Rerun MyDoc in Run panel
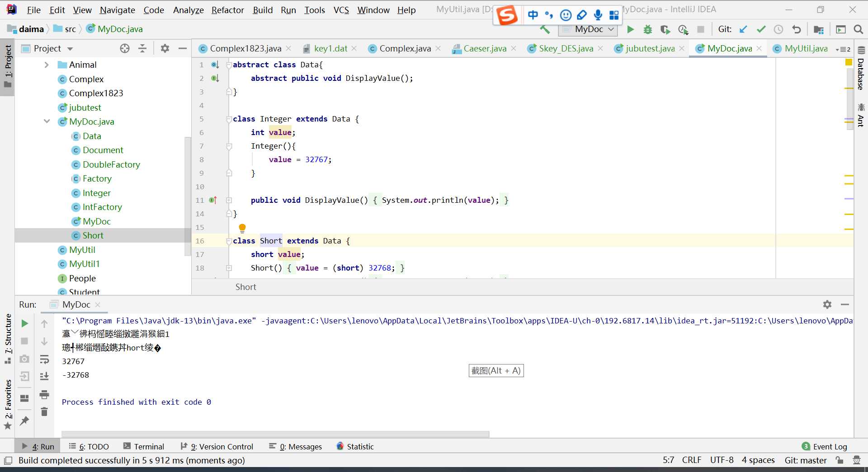Image resolution: width=868 pixels, height=472 pixels. [x=25, y=323]
